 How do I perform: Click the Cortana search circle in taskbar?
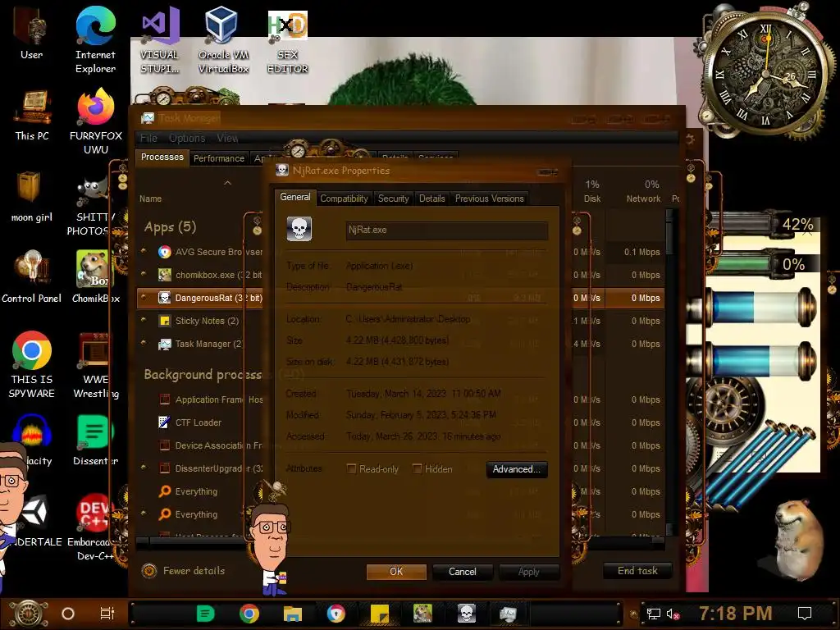pos(68,614)
